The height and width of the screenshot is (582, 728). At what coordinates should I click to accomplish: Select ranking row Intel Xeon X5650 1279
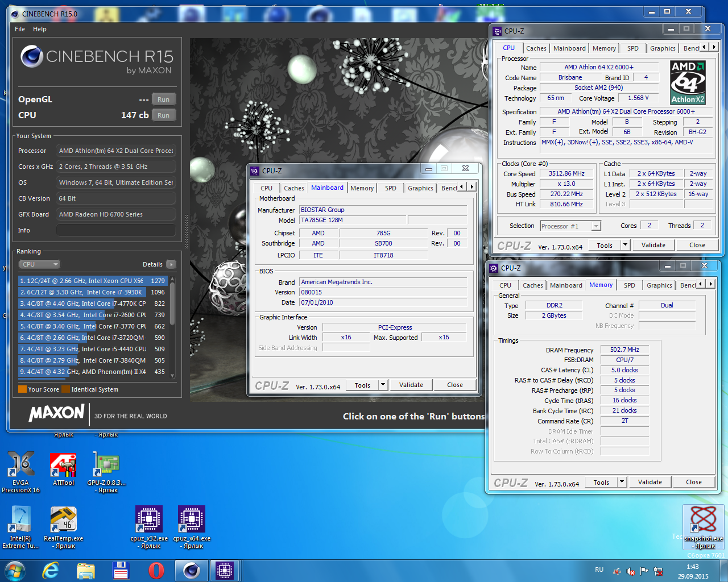pos(93,281)
